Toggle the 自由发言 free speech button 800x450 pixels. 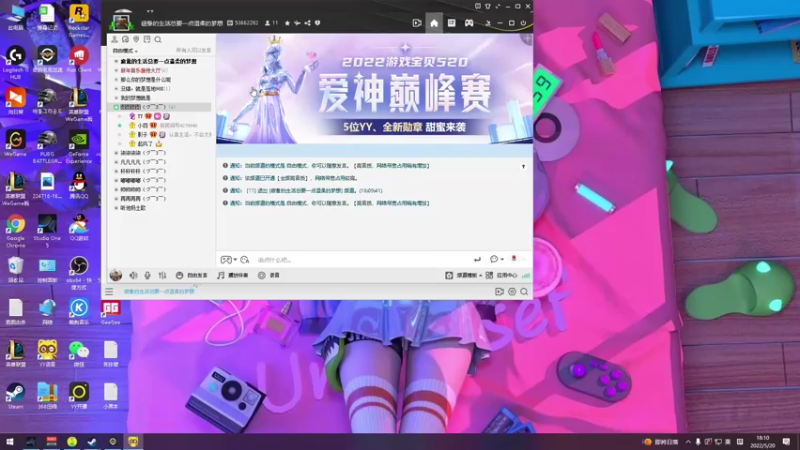pos(192,276)
